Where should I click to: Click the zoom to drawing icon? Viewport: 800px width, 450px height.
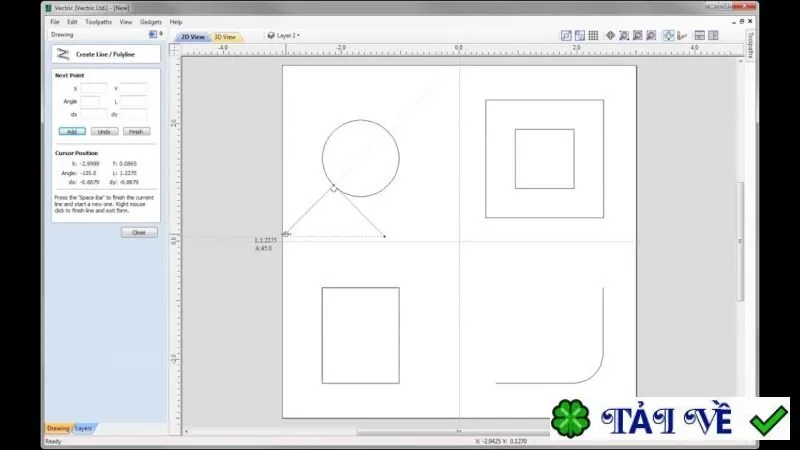[x=638, y=35]
